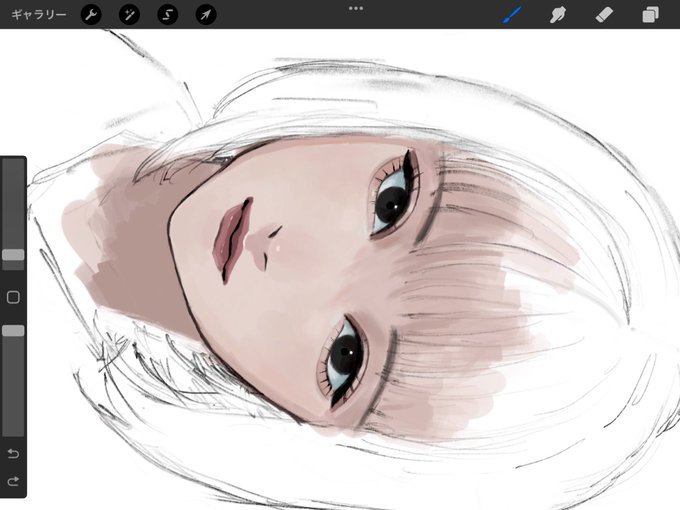Image resolution: width=680 pixels, height=510 pixels.
Task: Redo the last undone stroke
Action: pyautogui.click(x=13, y=481)
